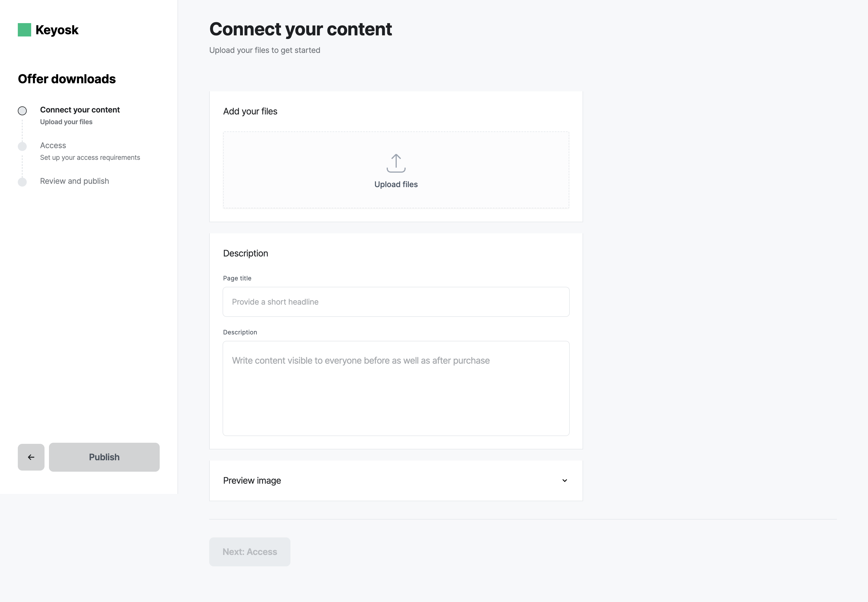Viewport: 868px width, 602px height.
Task: Click the Upload files label
Action: pyautogui.click(x=396, y=184)
